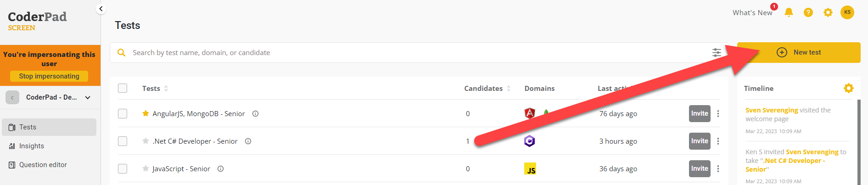This screenshot has width=868, height=185.
Task: Tick the .Net C# Developer - Senior checkbox
Action: click(123, 141)
